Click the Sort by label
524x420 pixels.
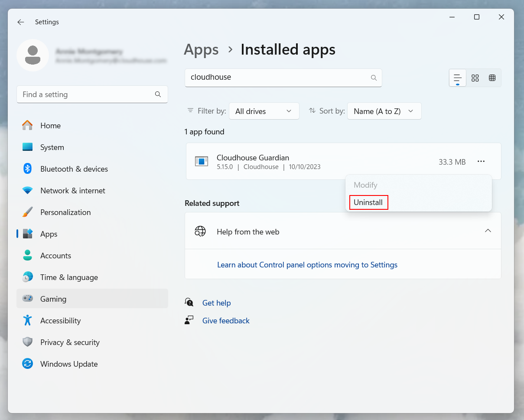(332, 111)
